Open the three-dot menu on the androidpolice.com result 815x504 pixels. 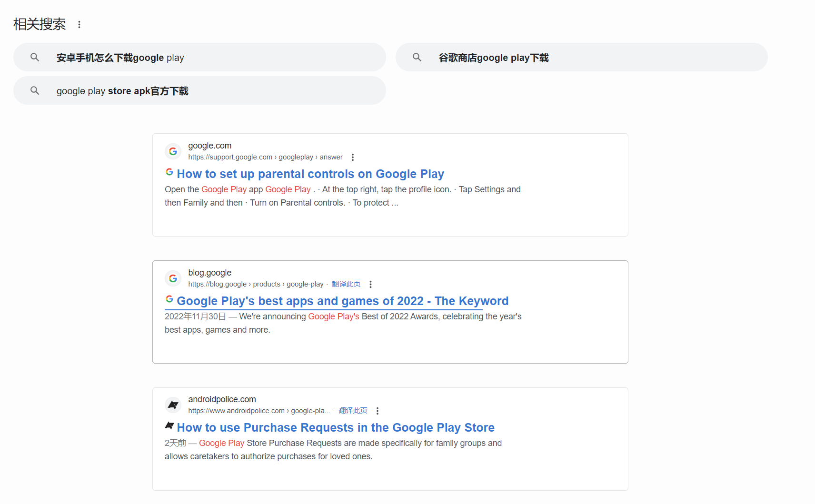(377, 410)
